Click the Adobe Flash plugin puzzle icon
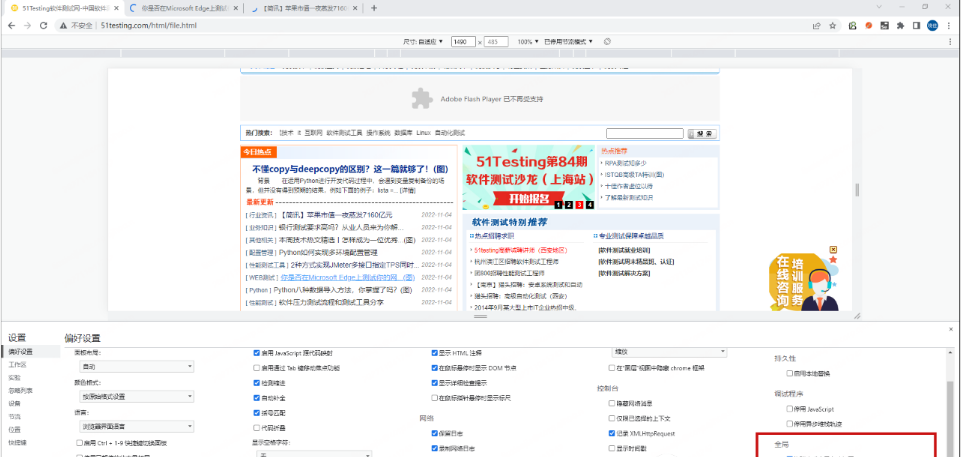The width and height of the screenshot is (961, 457). (x=422, y=99)
